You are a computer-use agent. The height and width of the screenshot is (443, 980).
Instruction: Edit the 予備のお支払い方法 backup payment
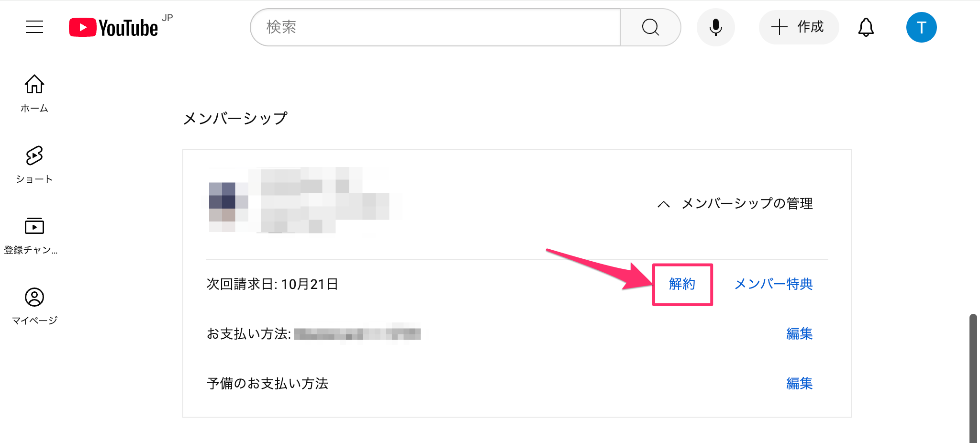pos(799,383)
